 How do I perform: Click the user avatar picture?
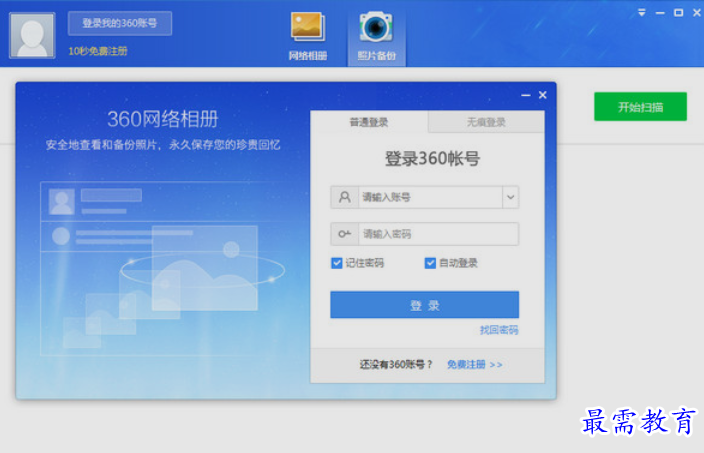[32, 35]
